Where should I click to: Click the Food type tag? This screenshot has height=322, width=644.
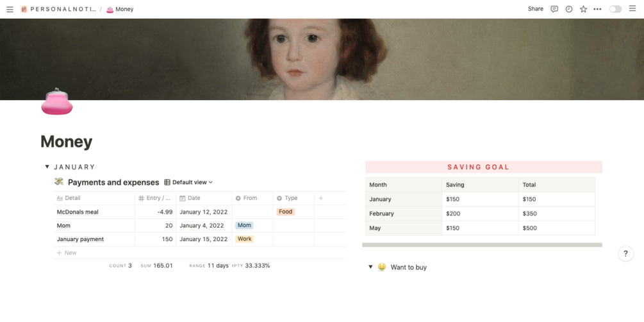pos(285,212)
